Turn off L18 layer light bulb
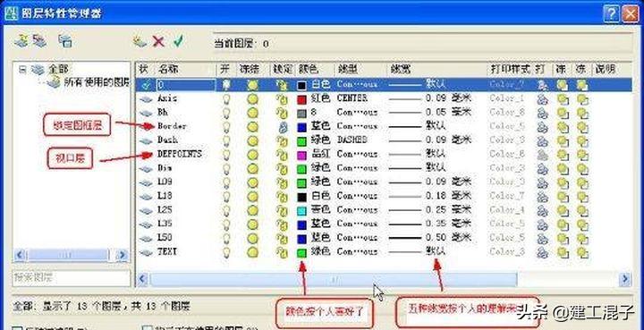This screenshot has height=330, width=644. point(225,196)
